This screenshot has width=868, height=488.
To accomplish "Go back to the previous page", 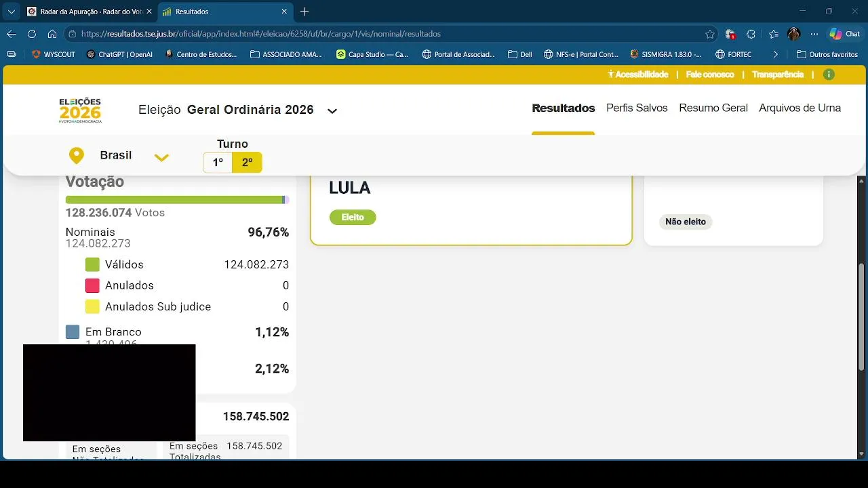I will click(x=11, y=34).
